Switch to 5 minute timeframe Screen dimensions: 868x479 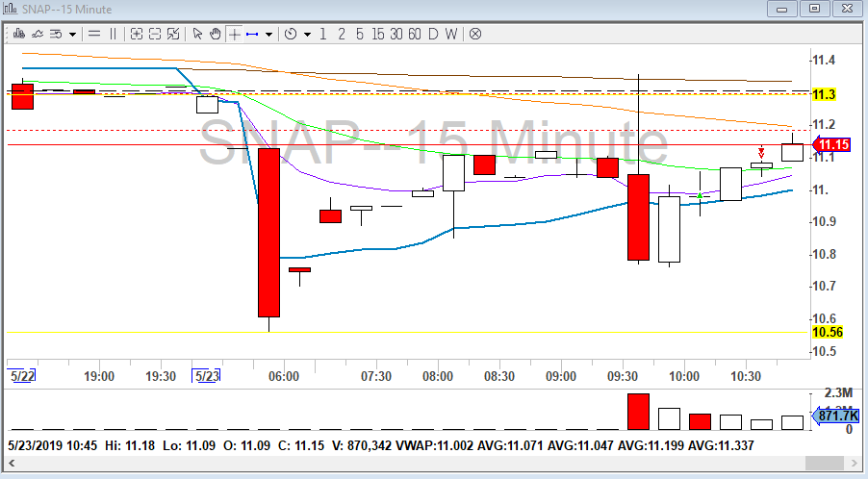point(360,34)
